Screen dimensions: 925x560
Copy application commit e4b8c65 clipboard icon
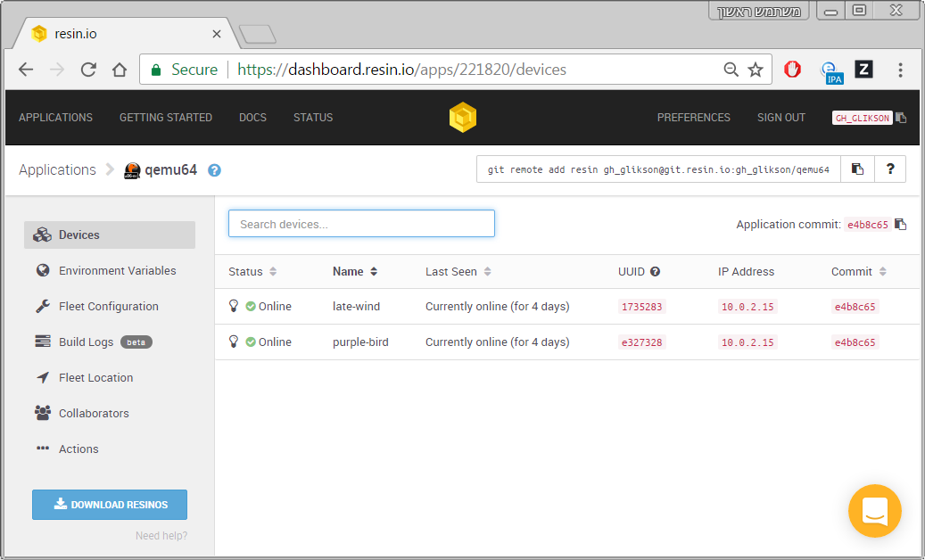(x=900, y=224)
